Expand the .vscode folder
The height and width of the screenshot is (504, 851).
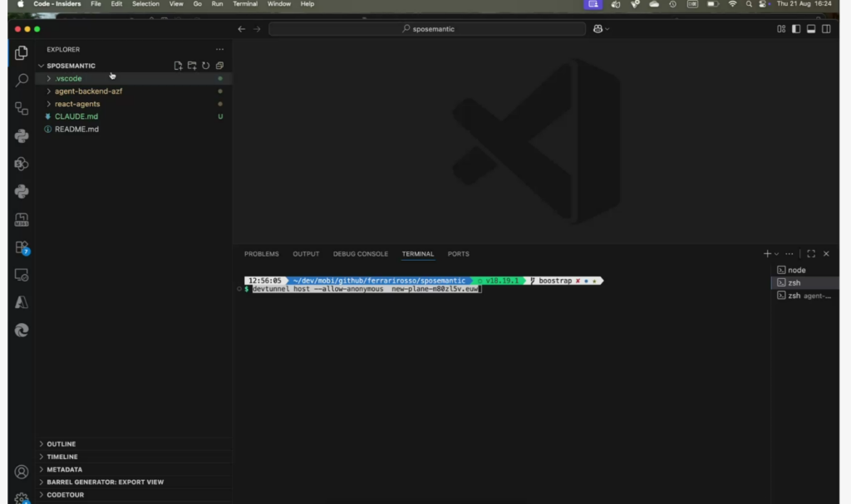134,79
